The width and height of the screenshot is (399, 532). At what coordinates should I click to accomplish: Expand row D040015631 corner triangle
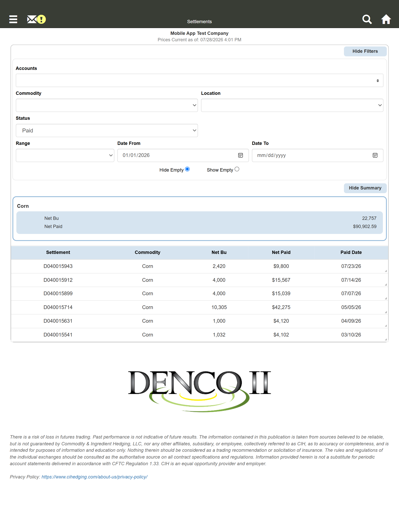click(386, 326)
